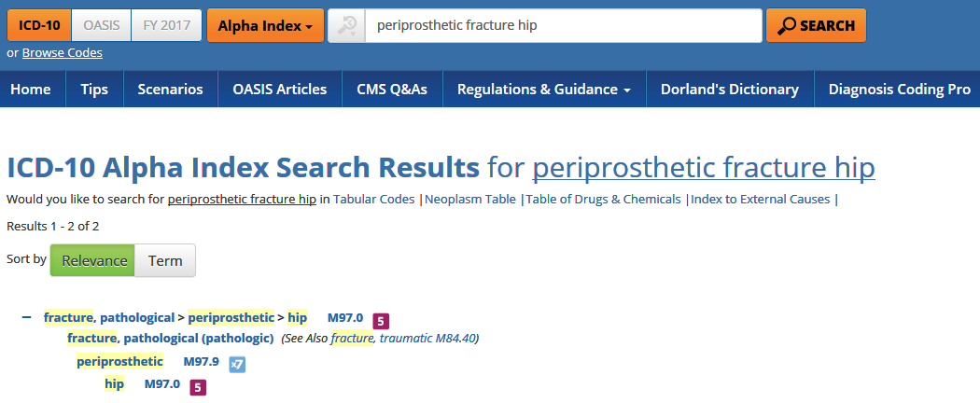The image size is (980, 403).
Task: Go to Dorland's Dictionary menu item
Action: click(x=729, y=90)
